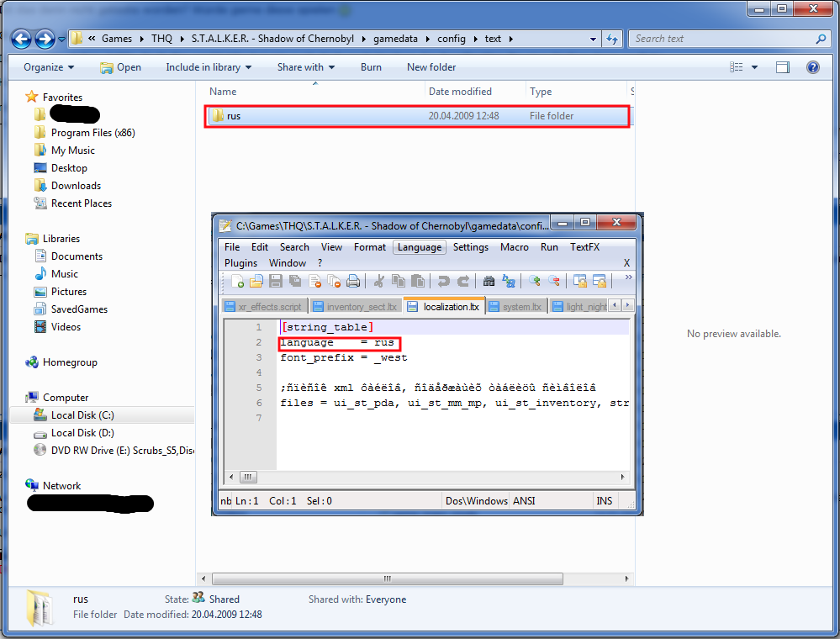Undo last edit in Notepad++

pyautogui.click(x=443, y=281)
